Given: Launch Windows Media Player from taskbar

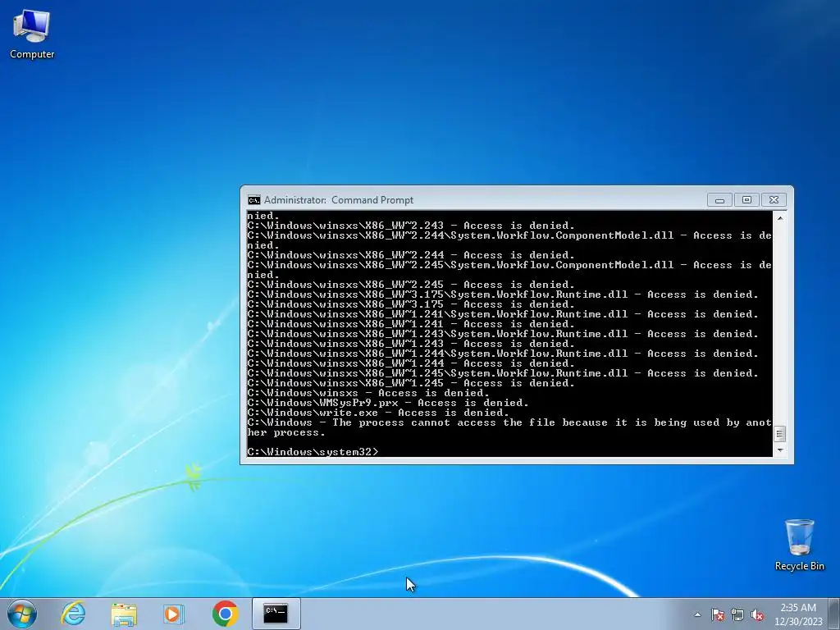Looking at the screenshot, I should 174,614.
